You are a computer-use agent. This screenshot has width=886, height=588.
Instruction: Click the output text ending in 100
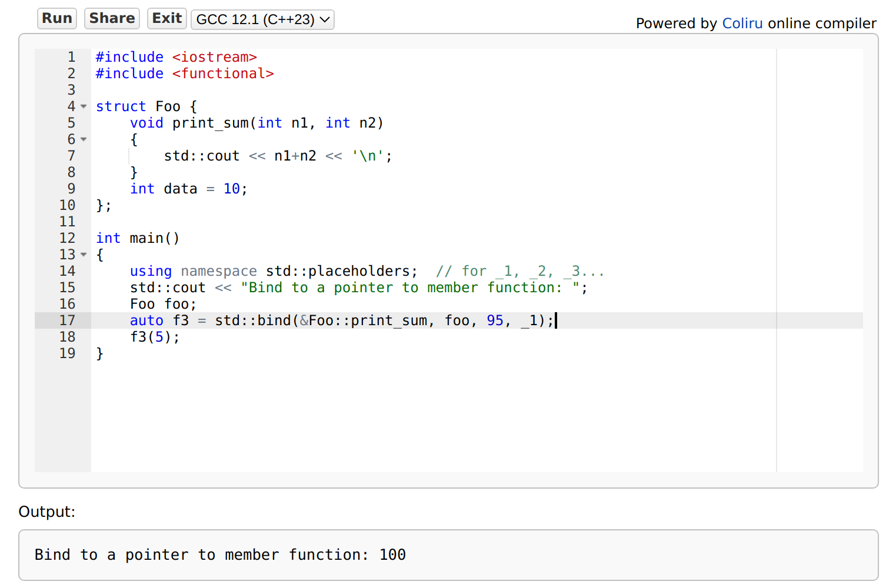[220, 554]
